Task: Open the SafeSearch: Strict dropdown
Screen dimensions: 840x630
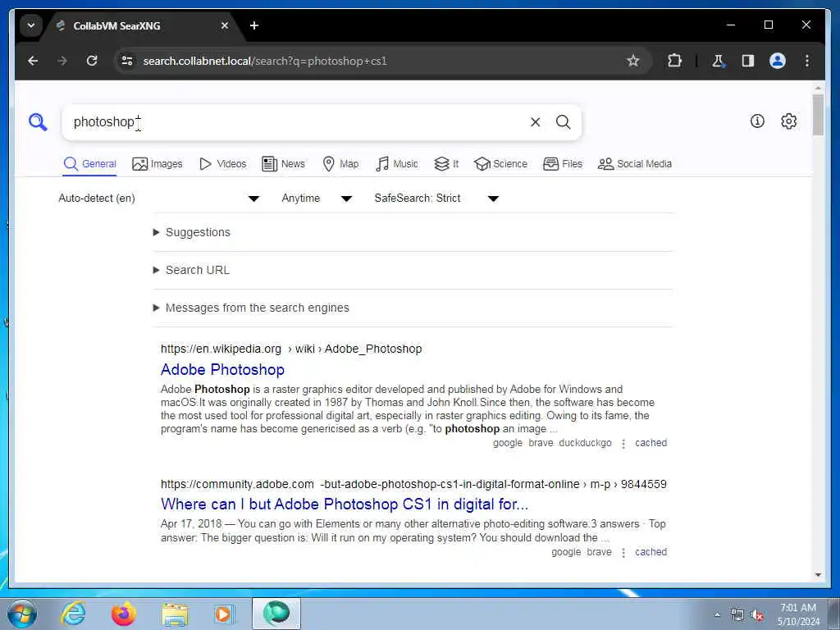Action: click(436, 199)
